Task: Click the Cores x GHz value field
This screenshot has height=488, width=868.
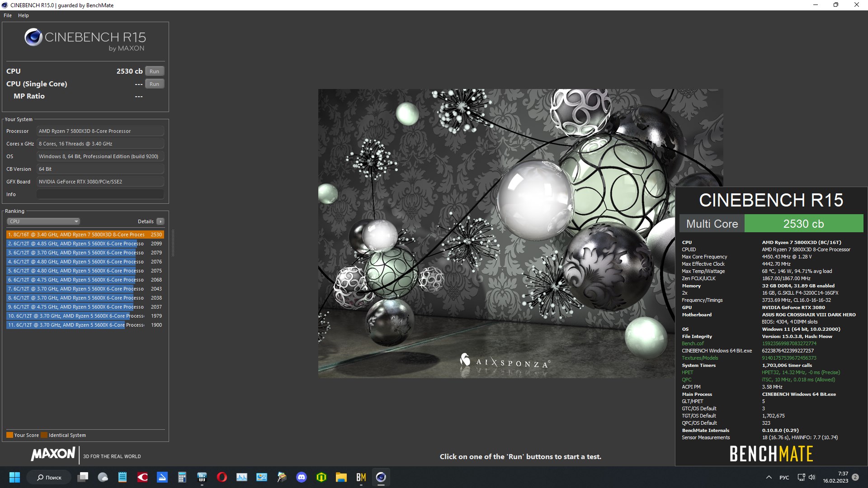Action: pyautogui.click(x=100, y=144)
